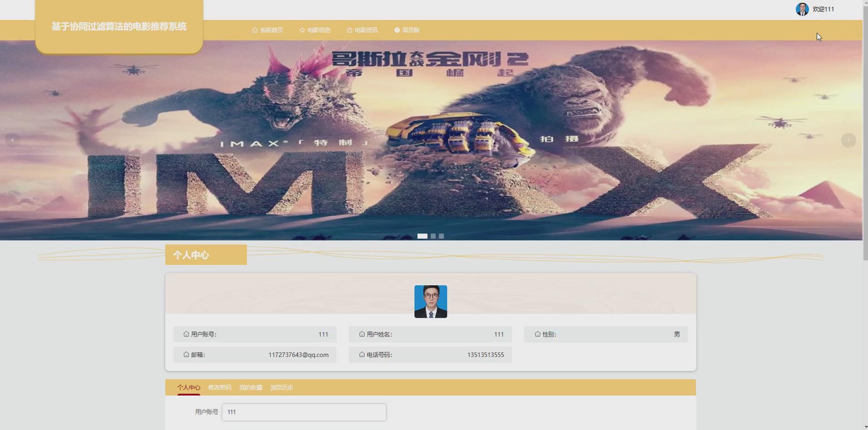Image resolution: width=868 pixels, height=430 pixels.
Task: Click the Godzilla x Kong banner image
Action: coord(431,140)
